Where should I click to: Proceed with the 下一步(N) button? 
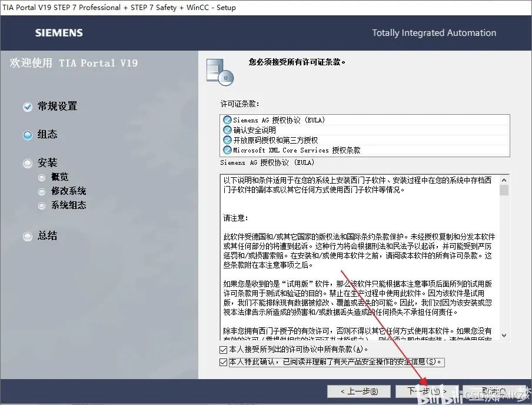tap(427, 391)
